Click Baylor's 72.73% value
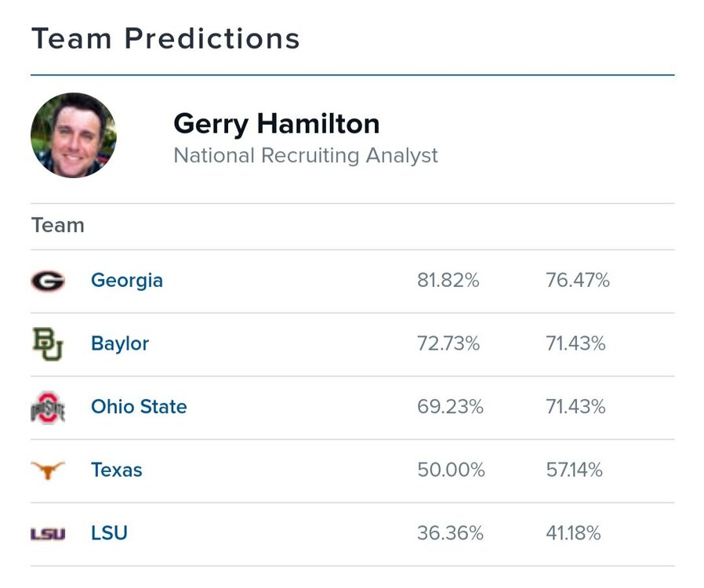 [x=448, y=343]
